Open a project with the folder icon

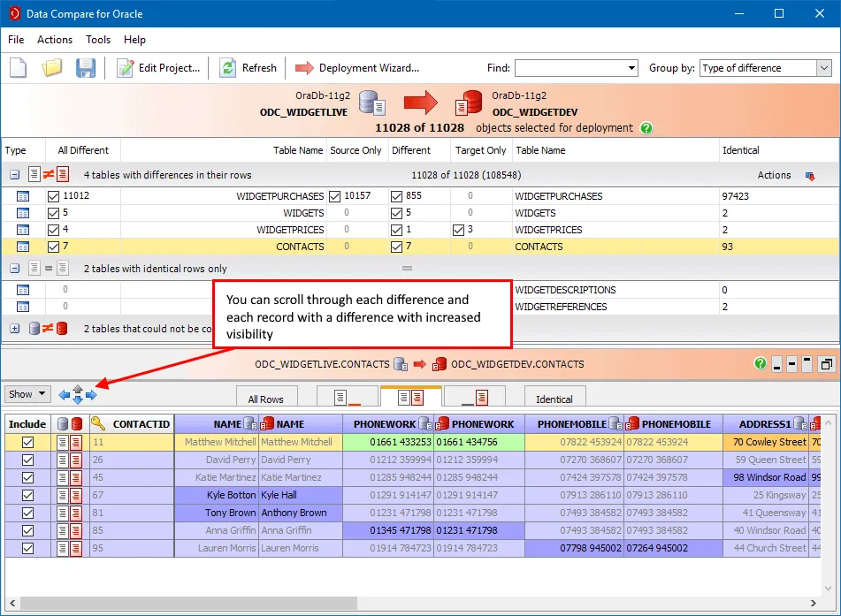[x=52, y=68]
